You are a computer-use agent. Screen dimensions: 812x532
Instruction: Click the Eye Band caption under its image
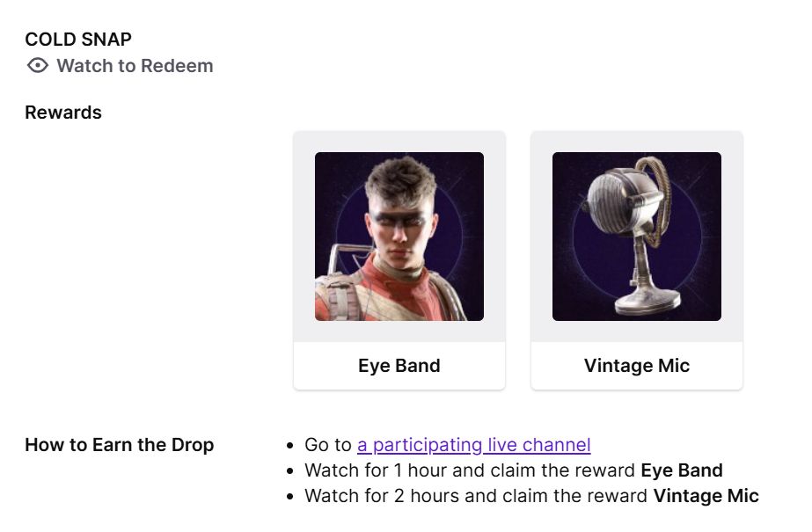click(399, 366)
